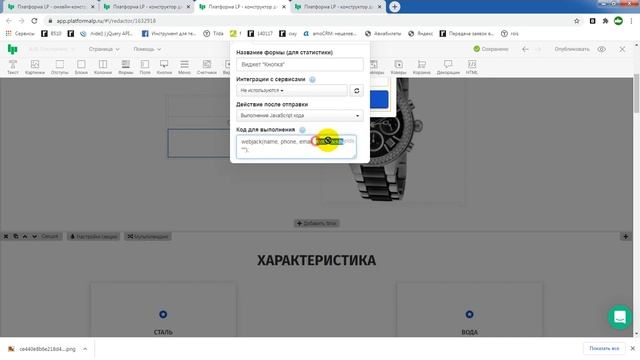Click the ХАРАКТЕРИСТИКА heading
Viewport: 640px width, 360px height.
[316, 260]
